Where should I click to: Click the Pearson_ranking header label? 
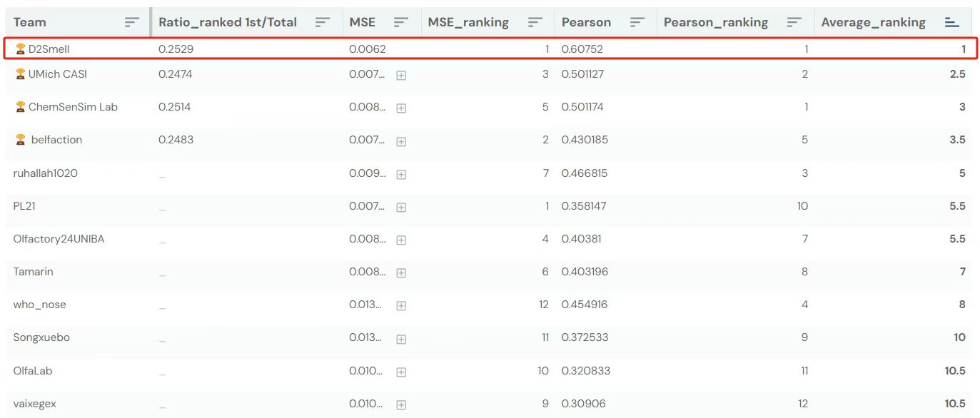click(716, 22)
